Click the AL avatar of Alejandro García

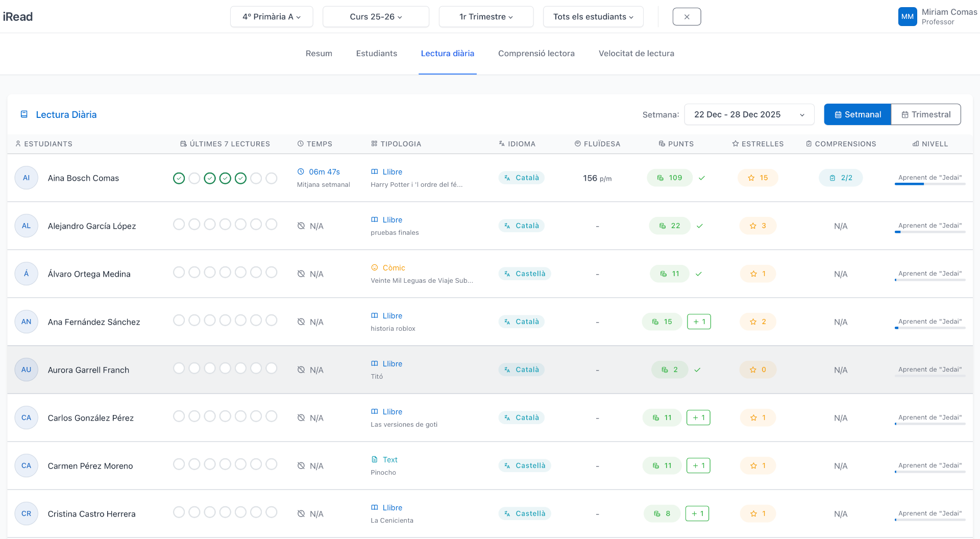[26, 226]
